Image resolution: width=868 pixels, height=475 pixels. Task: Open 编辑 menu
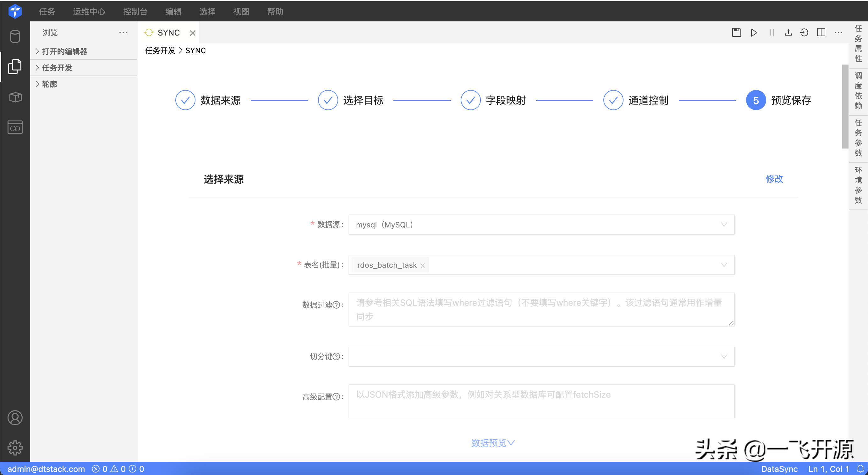[173, 11]
